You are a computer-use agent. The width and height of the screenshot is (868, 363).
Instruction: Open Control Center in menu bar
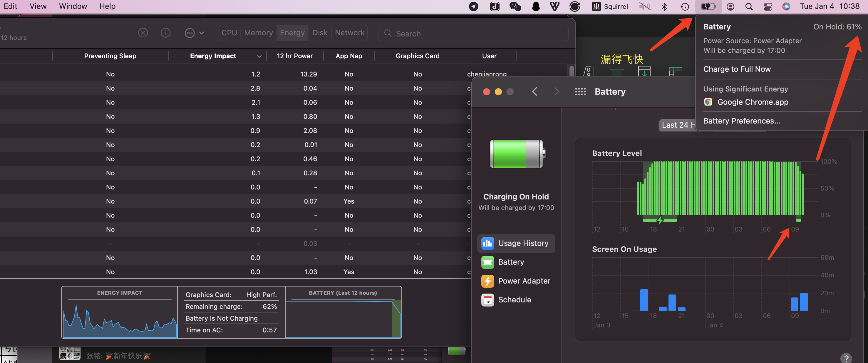[x=768, y=6]
